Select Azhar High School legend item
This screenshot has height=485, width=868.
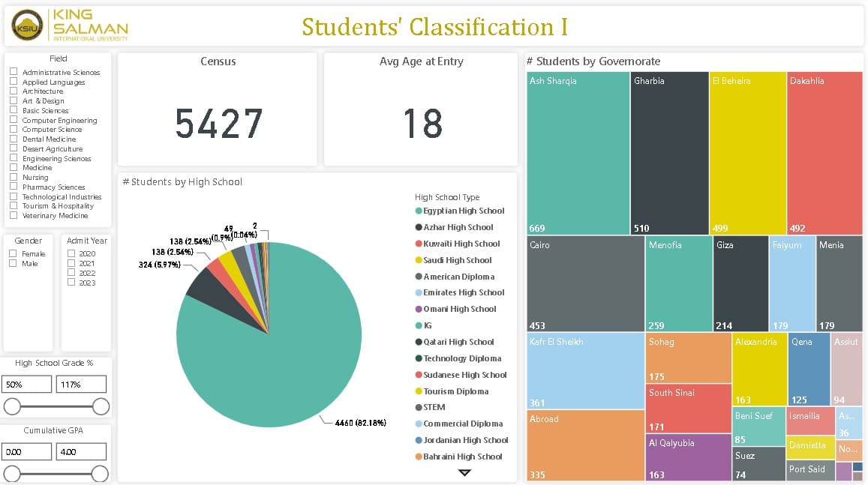(x=455, y=226)
